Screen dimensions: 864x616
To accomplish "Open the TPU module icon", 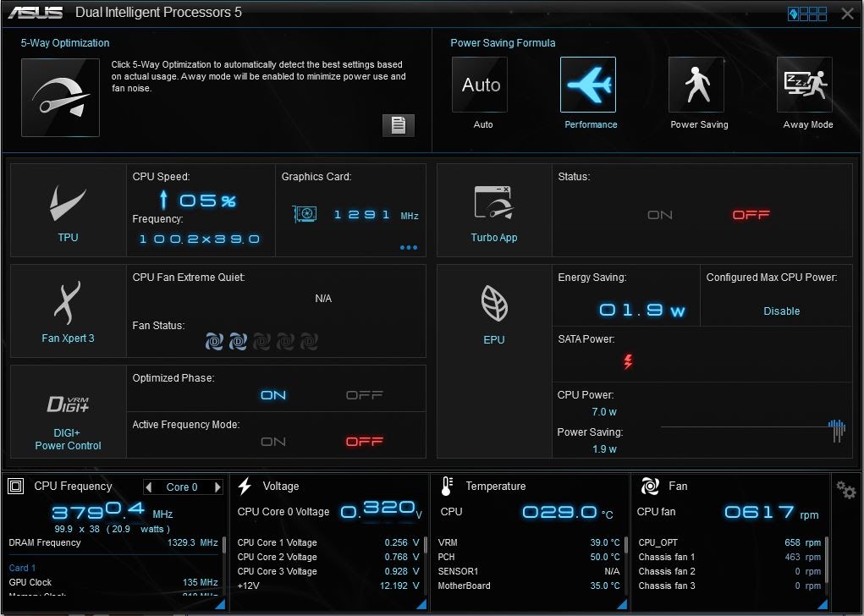I will coord(68,203).
